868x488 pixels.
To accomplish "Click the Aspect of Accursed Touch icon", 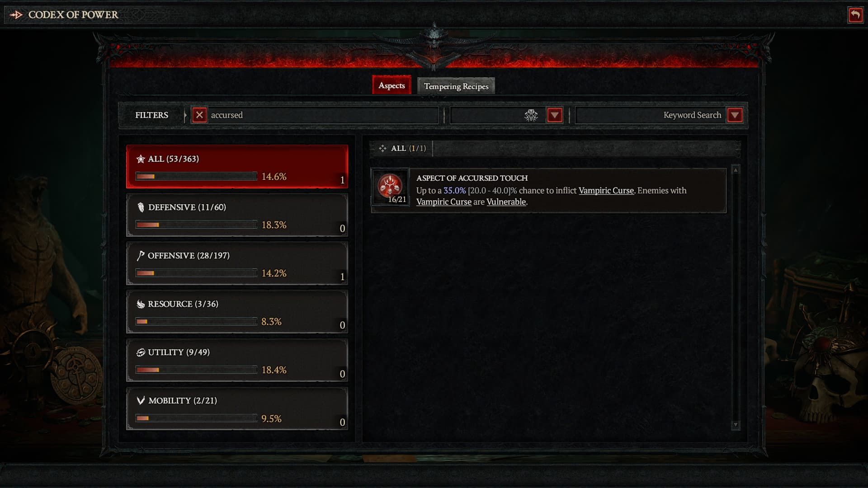I will click(x=391, y=187).
